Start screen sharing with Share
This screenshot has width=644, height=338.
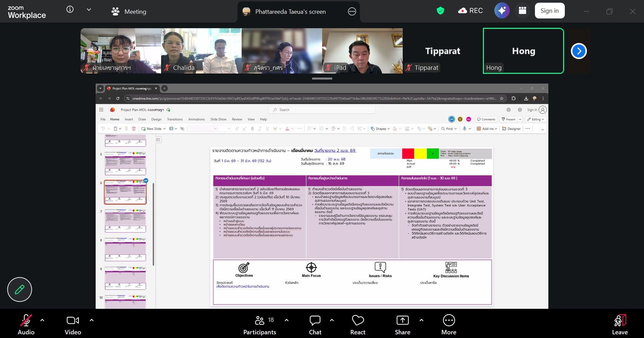click(402, 325)
